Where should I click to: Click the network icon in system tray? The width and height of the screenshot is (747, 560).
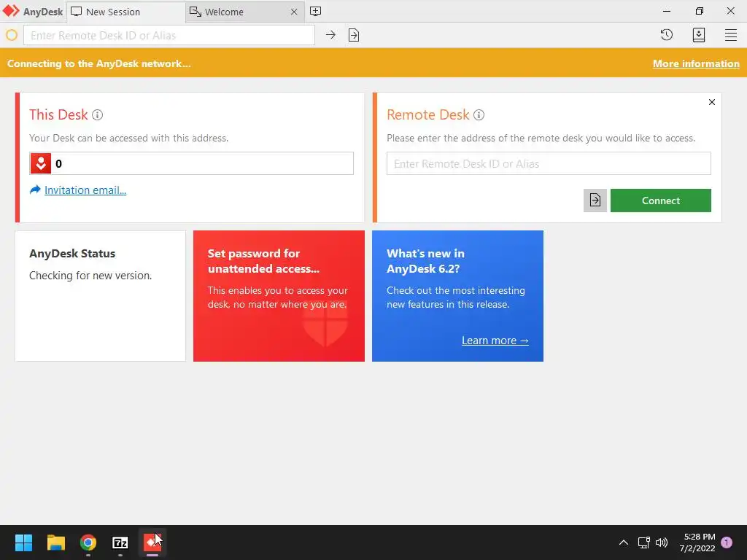(x=643, y=542)
